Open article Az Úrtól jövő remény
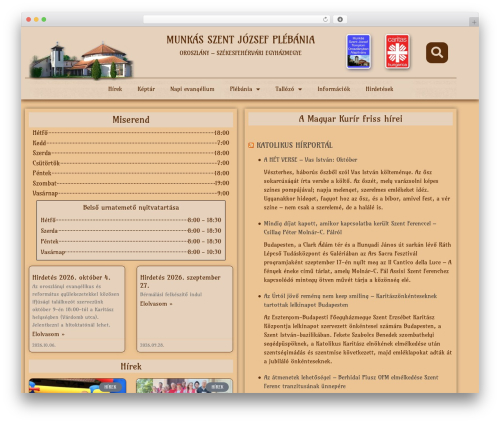 coord(350,300)
